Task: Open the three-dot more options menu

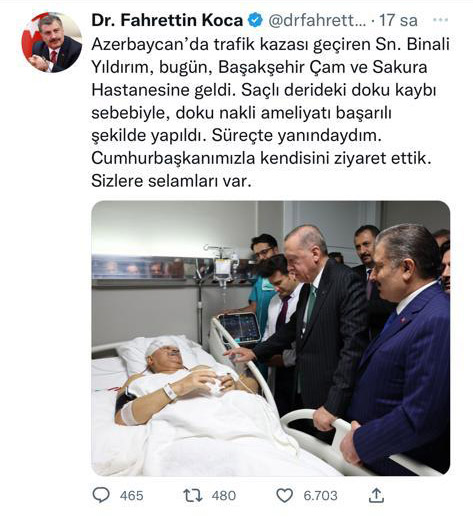Action: click(x=440, y=20)
